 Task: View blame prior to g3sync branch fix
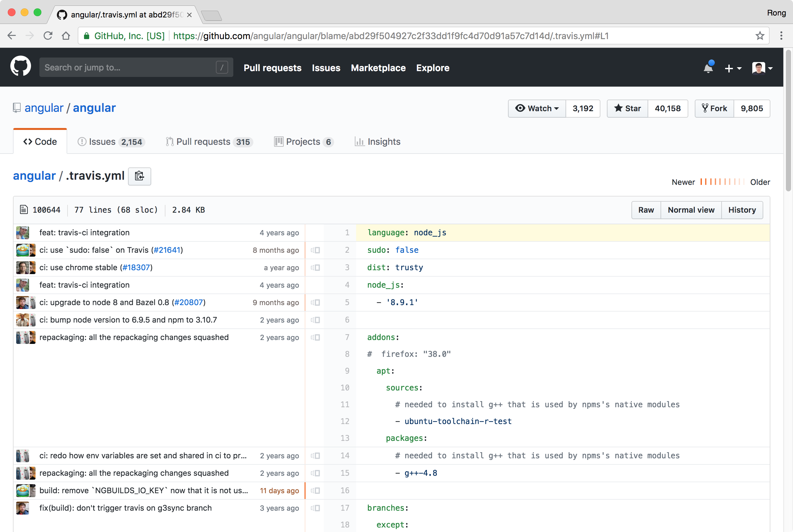pos(315,508)
